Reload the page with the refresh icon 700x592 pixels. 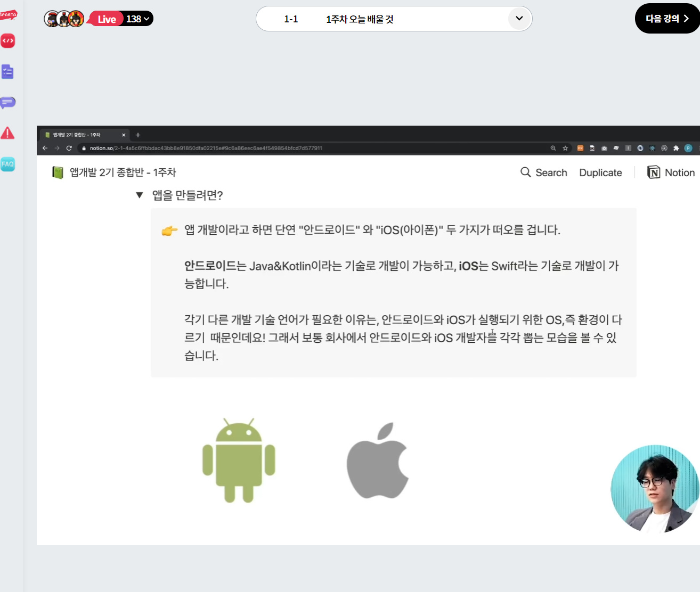click(x=69, y=148)
